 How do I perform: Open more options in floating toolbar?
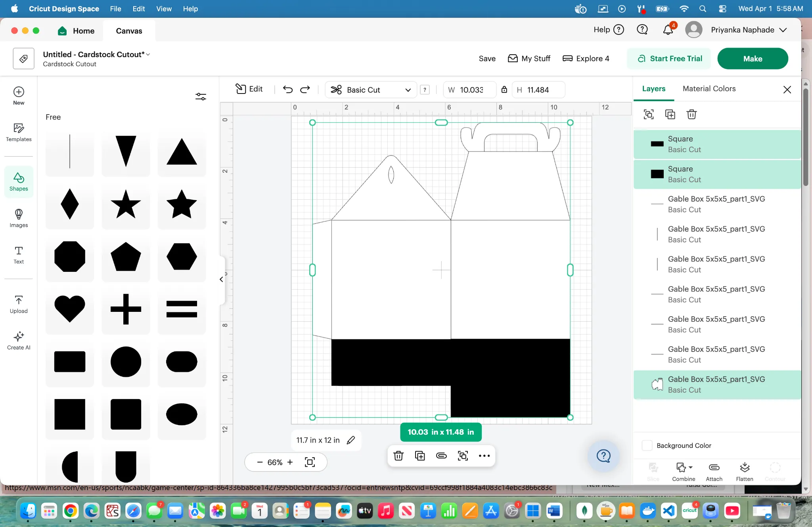[x=484, y=456]
